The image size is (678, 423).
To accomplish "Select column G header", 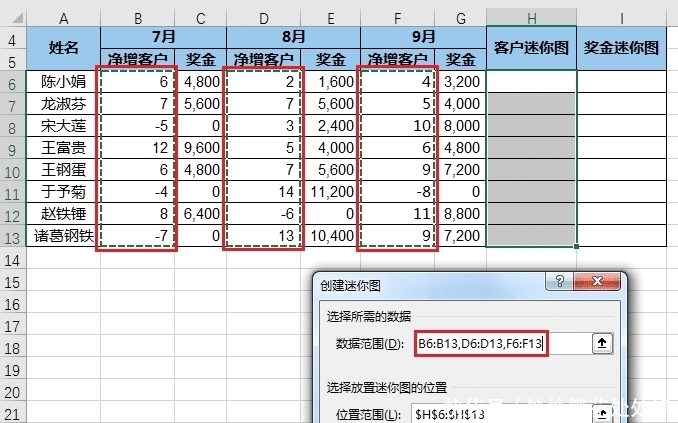I will [x=461, y=19].
